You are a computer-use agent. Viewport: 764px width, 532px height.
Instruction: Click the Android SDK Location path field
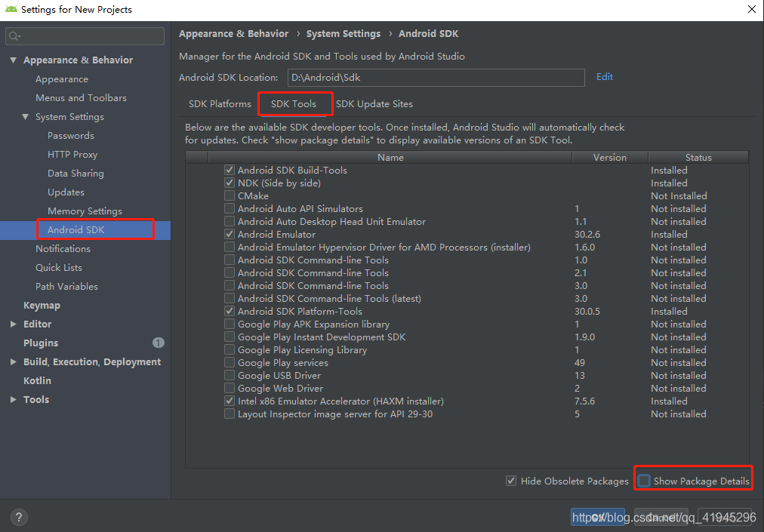coord(436,78)
